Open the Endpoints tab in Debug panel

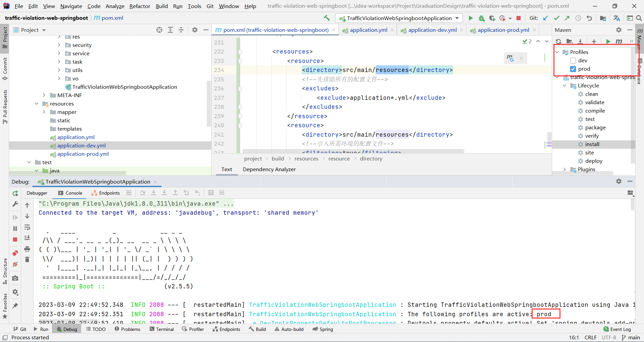106,193
